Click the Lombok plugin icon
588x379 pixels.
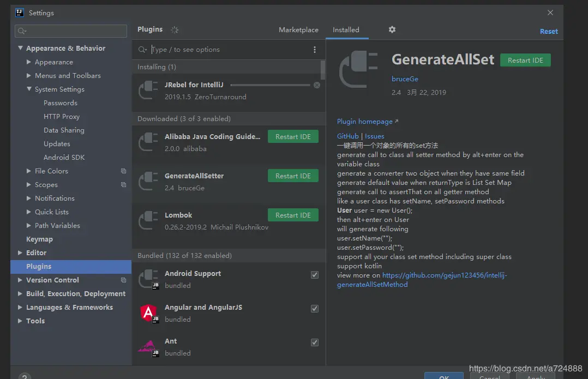pos(148,221)
